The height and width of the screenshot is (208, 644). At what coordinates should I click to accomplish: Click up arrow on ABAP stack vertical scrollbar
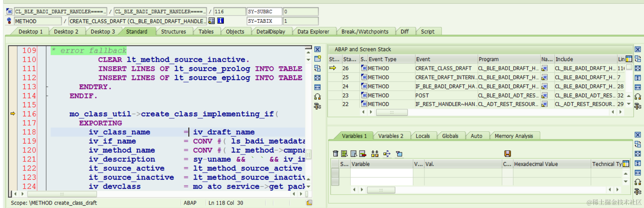[629, 96]
